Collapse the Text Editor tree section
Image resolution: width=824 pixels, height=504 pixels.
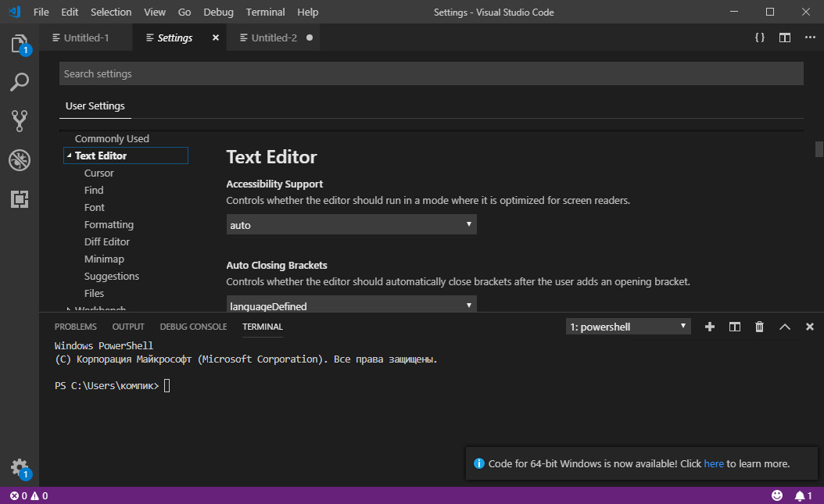click(69, 155)
